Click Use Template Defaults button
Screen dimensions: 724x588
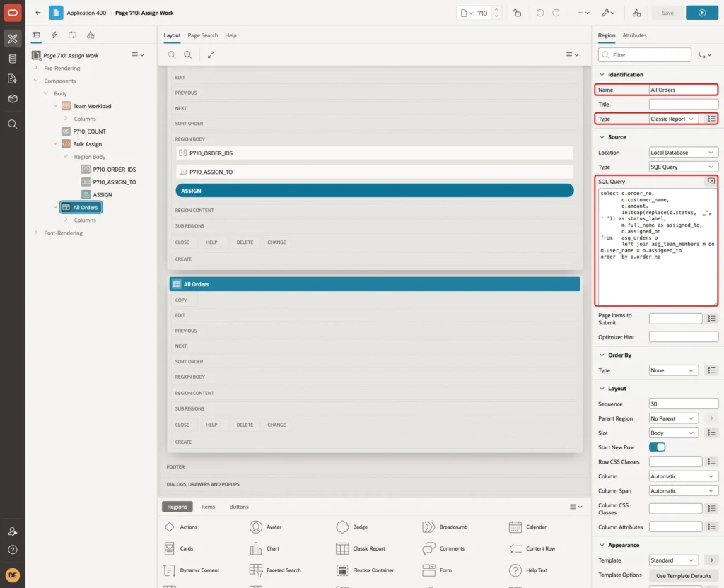point(684,575)
